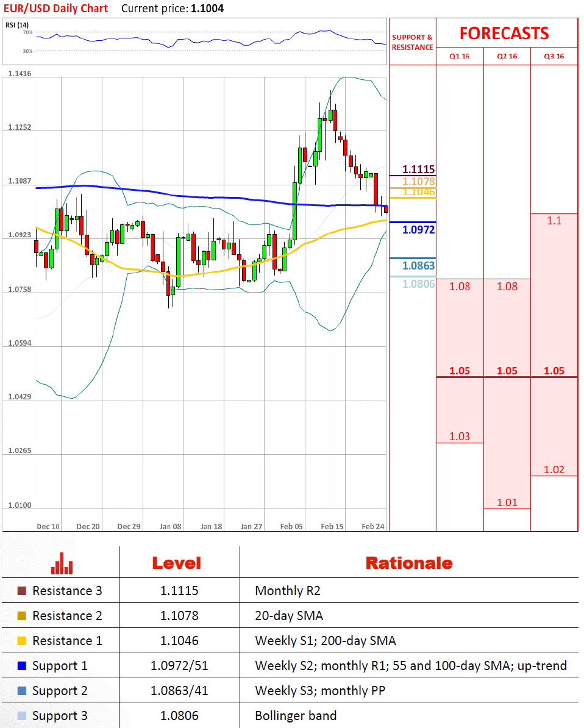Click the Q1 16 upper forecast 1.08
The image size is (584, 728).
coord(460,287)
